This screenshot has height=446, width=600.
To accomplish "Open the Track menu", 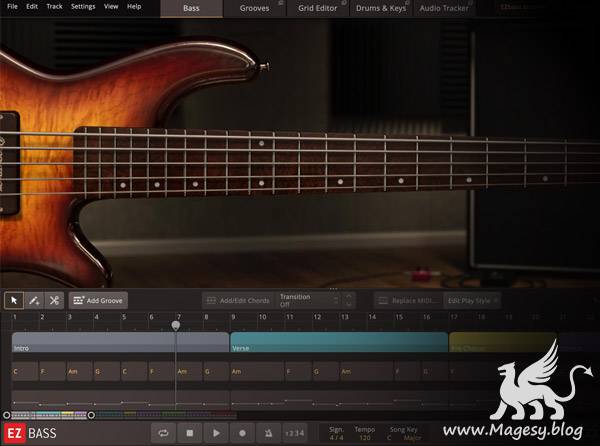I will point(54,7).
